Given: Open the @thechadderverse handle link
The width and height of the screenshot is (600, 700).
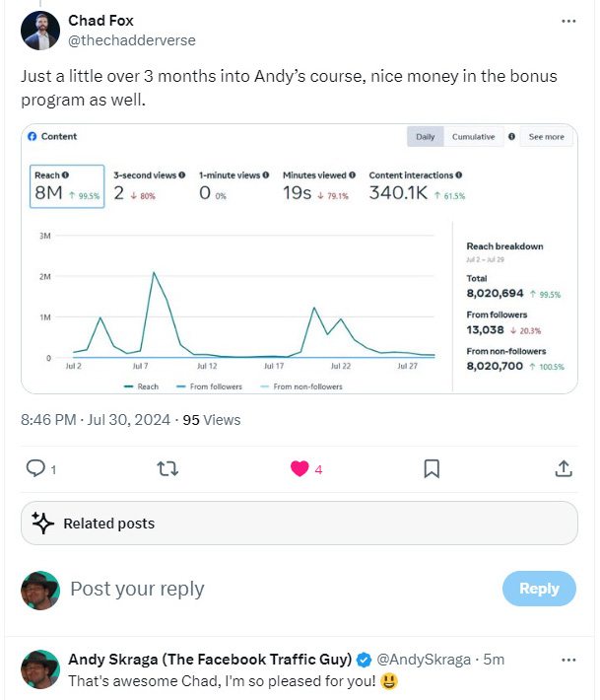Looking at the screenshot, I should click(132, 40).
